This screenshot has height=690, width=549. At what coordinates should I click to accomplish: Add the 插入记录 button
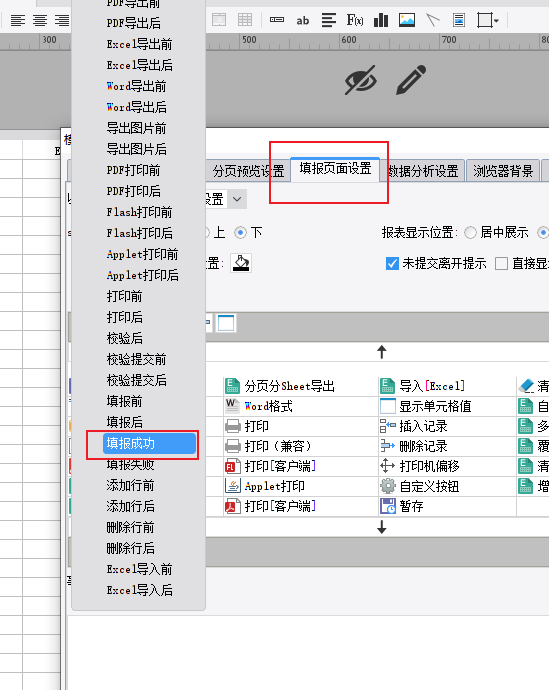pyautogui.click(x=414, y=426)
